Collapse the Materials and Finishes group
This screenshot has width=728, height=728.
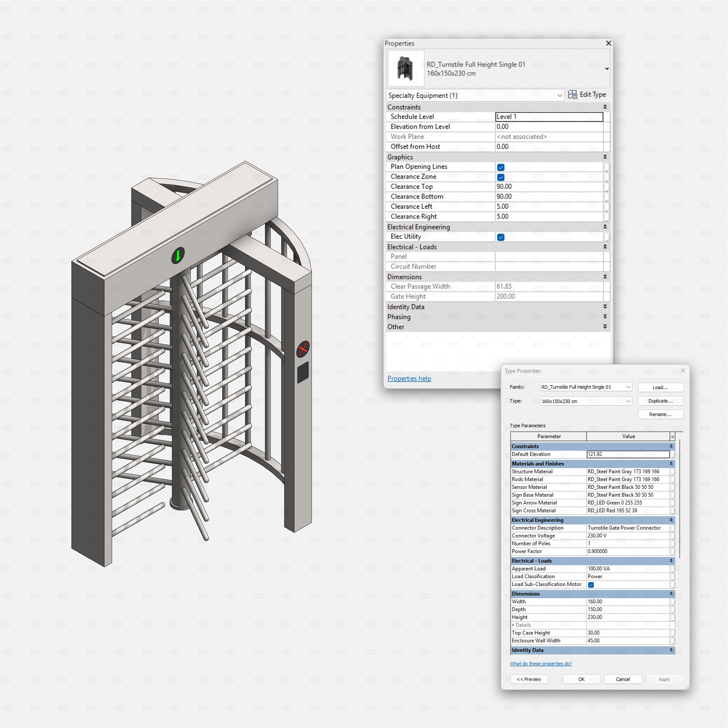pyautogui.click(x=671, y=463)
